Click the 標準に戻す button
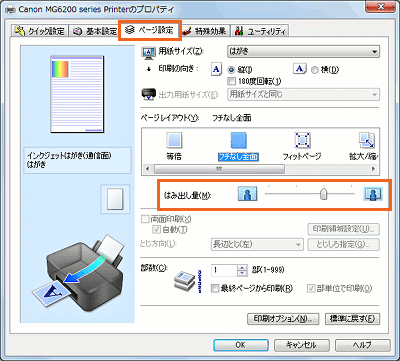 click(352, 318)
